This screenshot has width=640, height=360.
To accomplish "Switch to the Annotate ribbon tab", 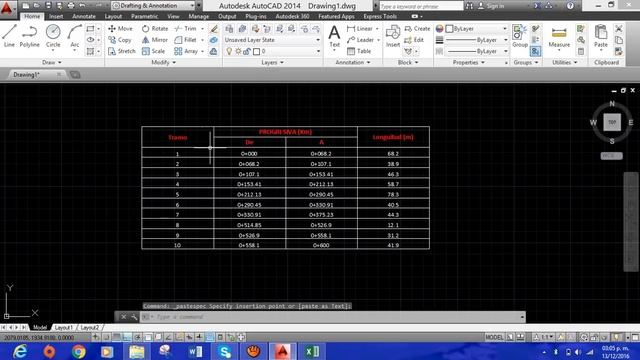I will click(x=84, y=16).
